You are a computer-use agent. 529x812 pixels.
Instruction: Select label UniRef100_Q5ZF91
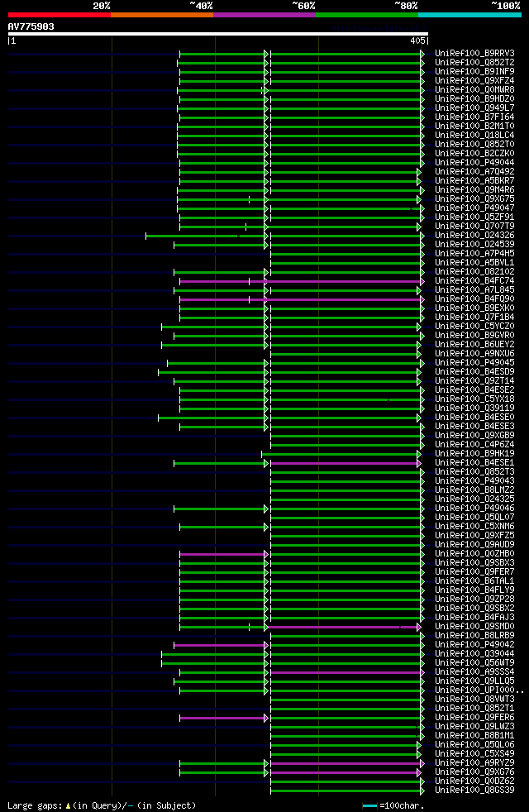(474, 217)
